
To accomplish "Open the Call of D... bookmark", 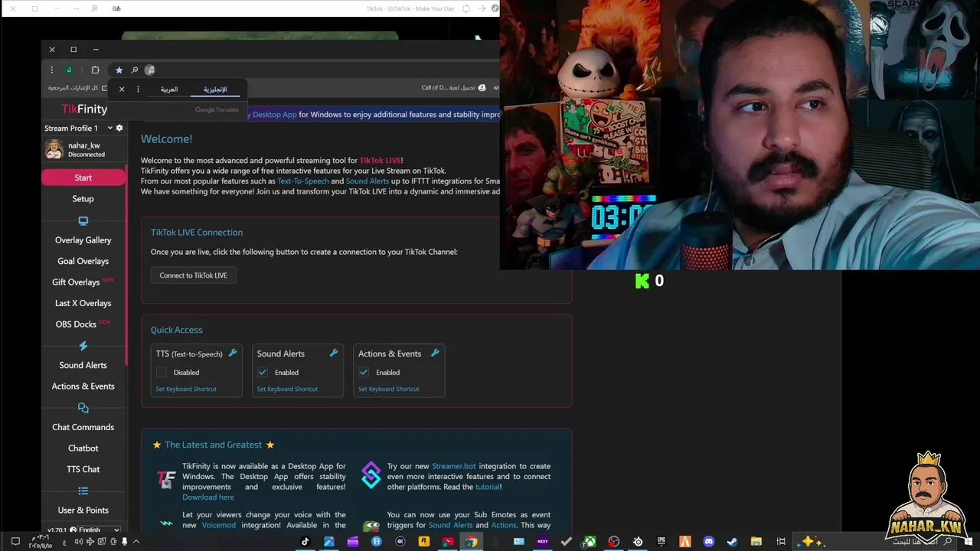I will tap(453, 88).
